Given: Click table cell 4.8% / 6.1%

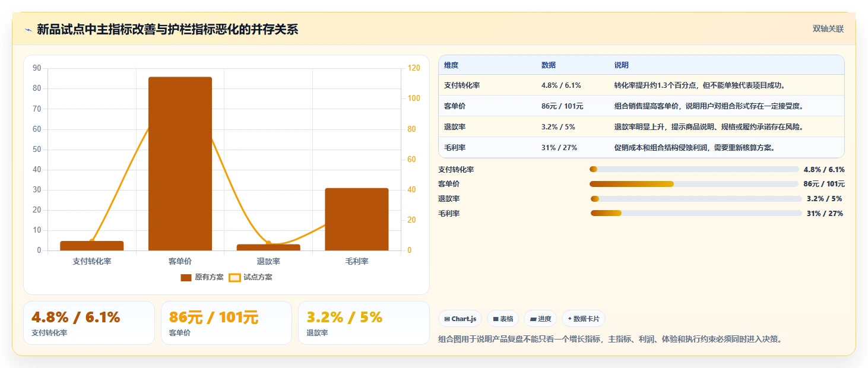Looking at the screenshot, I should coord(561,85).
